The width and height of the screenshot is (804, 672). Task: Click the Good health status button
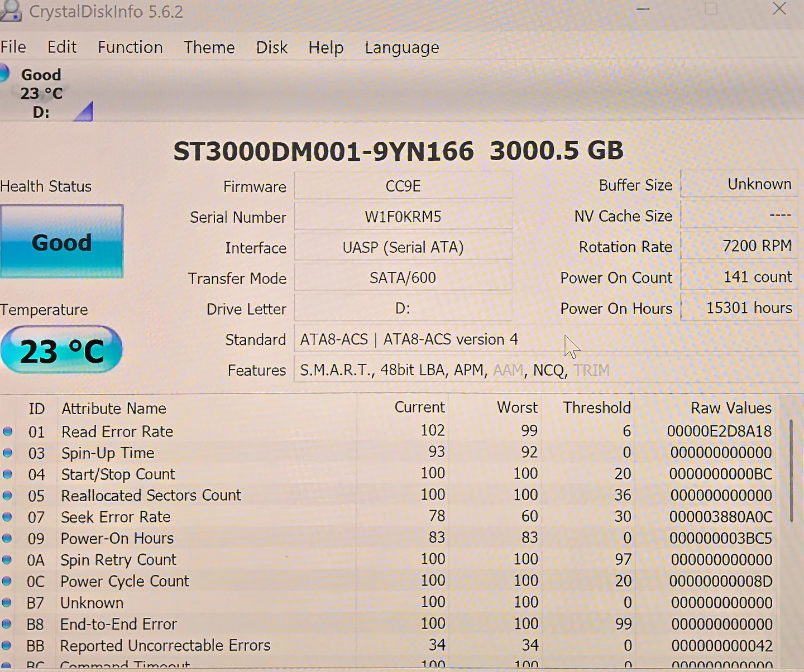coord(61,242)
